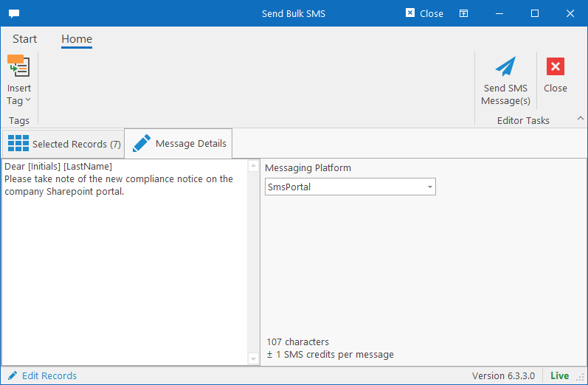The image size is (588, 385).
Task: Toggle the ribbon display options icon
Action: click(x=463, y=13)
